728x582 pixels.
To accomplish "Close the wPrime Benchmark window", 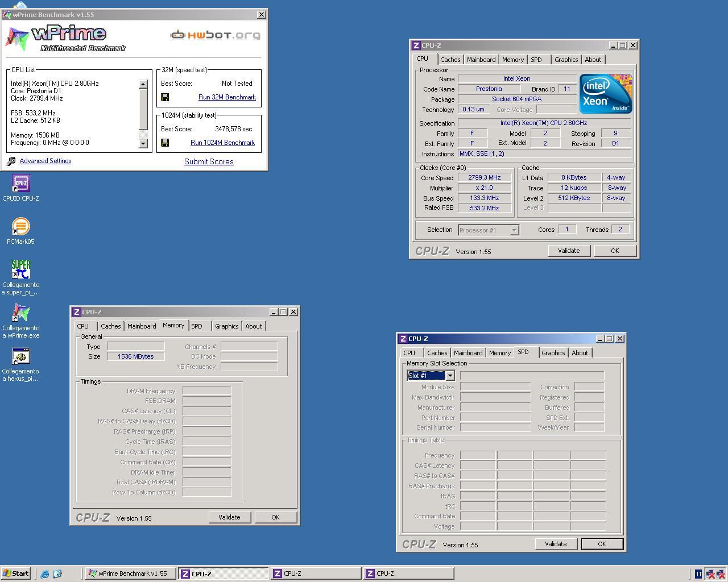I will coord(261,15).
